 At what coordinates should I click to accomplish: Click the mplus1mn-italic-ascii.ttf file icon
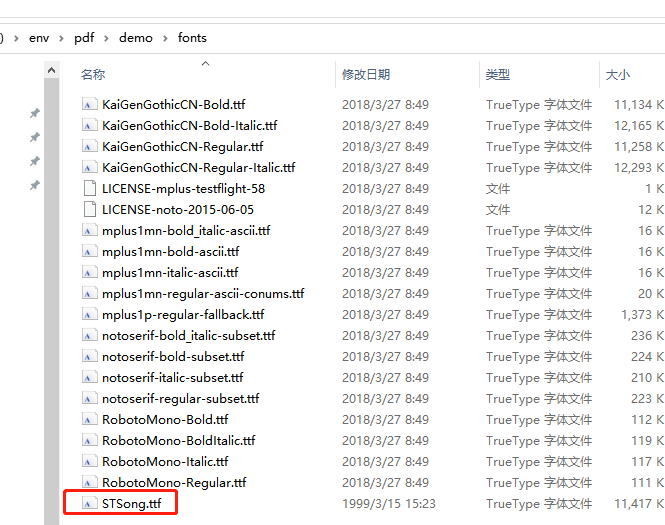(x=89, y=272)
